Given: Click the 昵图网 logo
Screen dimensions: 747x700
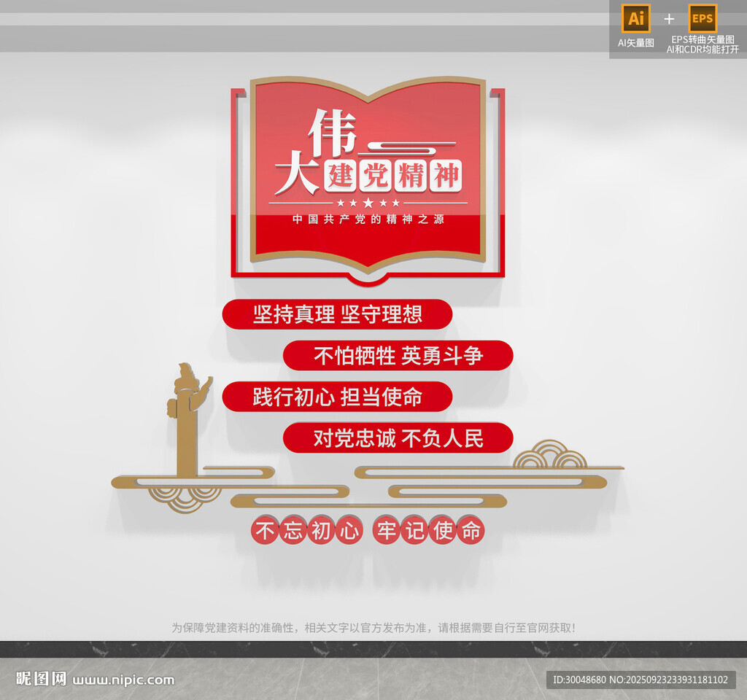Looking at the screenshot, I should (42, 679).
